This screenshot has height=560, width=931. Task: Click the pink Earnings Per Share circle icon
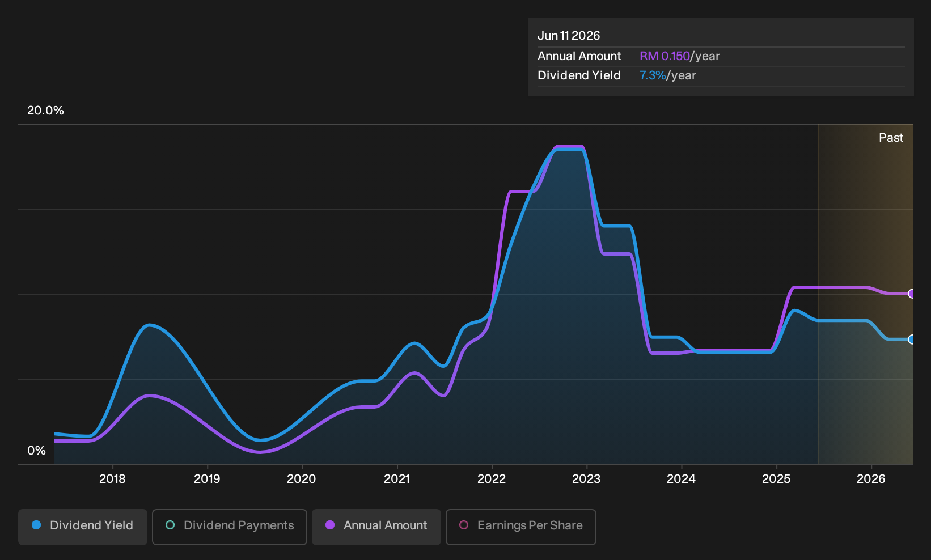[x=464, y=525]
